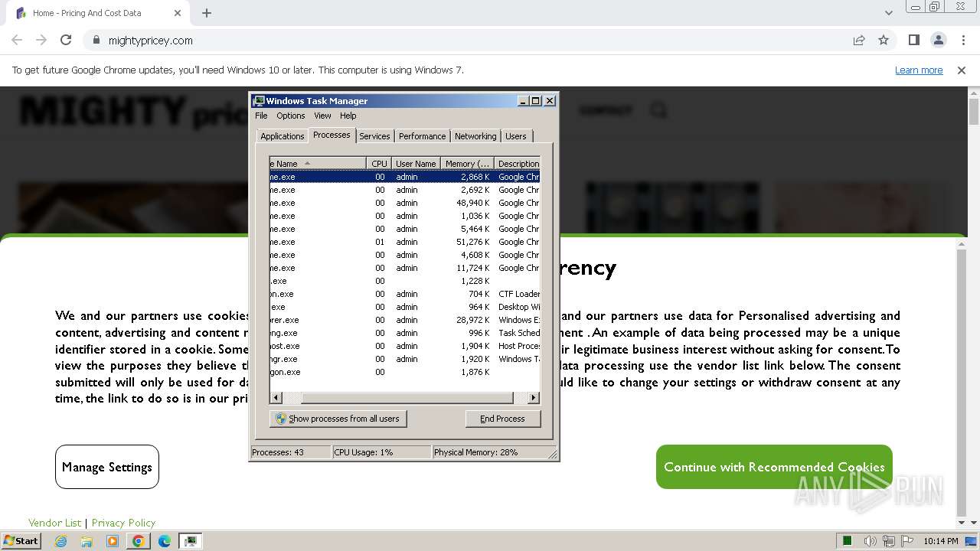Select the process using 1,876 K
Screen dimensions: 980x551
[x=405, y=372]
